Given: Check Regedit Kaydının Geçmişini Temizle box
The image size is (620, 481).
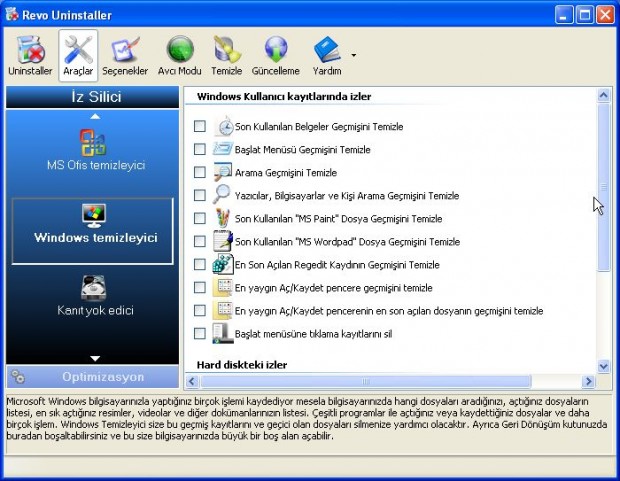Looking at the screenshot, I should 200,264.
